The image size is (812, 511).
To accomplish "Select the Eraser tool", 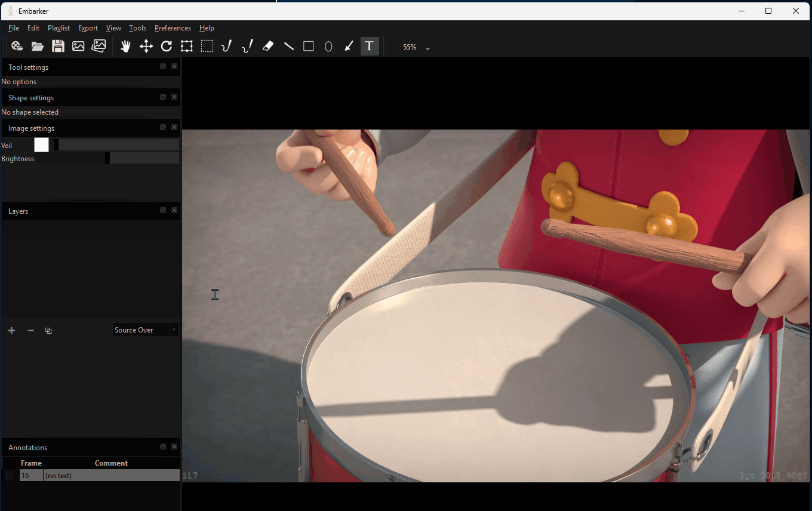I will (x=268, y=47).
